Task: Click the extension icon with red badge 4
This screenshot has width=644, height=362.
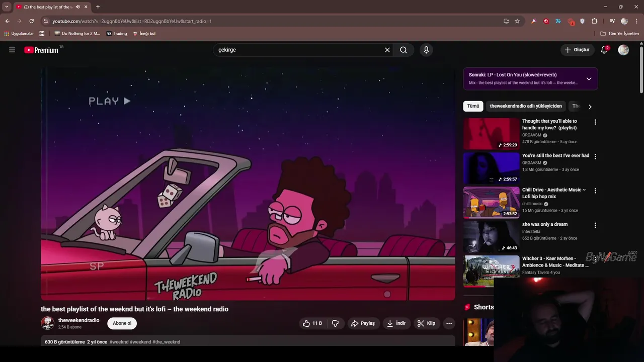Action: pos(571,21)
